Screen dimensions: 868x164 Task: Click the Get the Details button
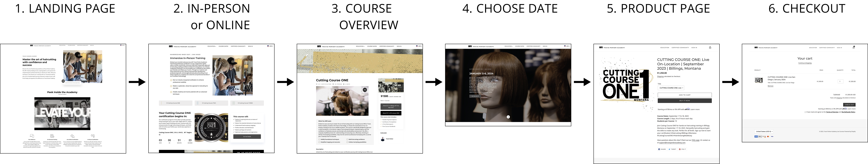(247, 137)
